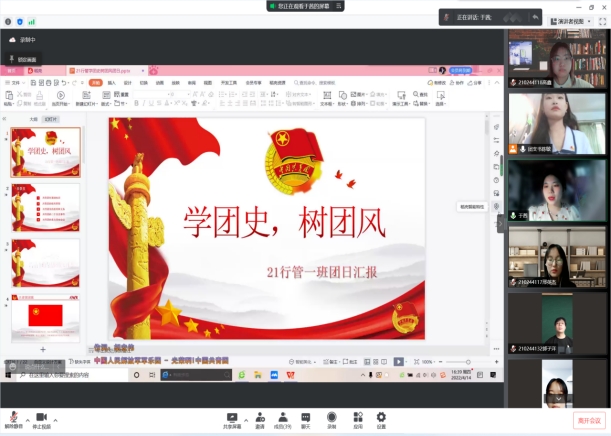This screenshot has height=436, width=611.
Task: Expand share options arrow beside Share Screen
Action: pos(246,420)
